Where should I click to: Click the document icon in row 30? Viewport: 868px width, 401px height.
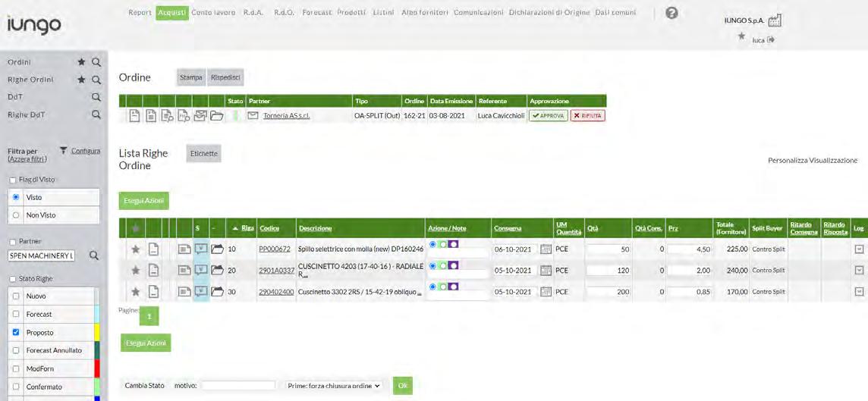153,292
